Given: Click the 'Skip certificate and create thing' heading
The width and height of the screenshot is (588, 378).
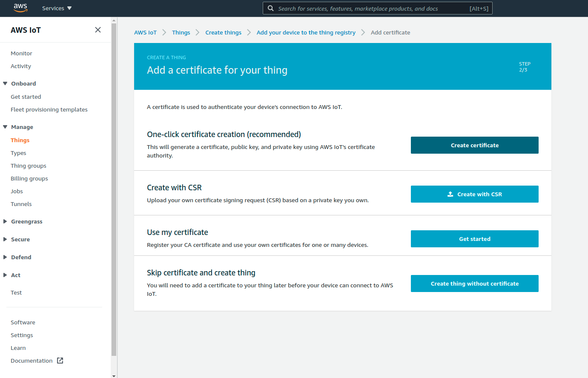Looking at the screenshot, I should point(201,272).
